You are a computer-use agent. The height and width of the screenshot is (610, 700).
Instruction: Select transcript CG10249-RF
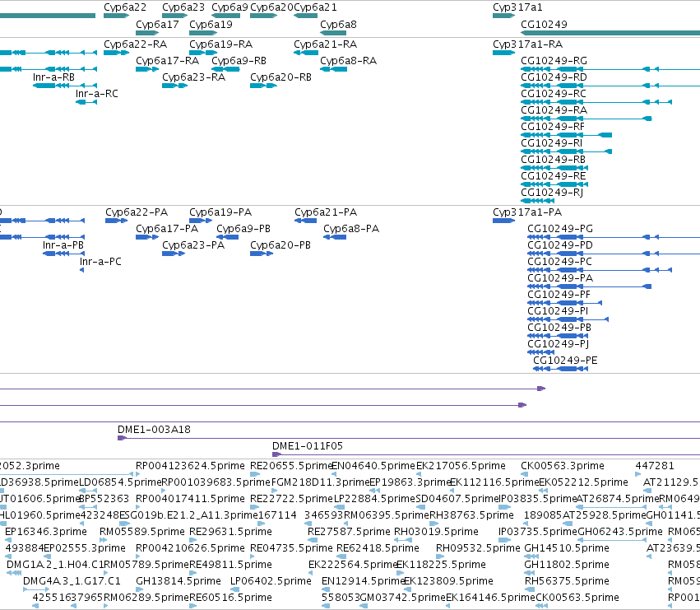coord(566,135)
